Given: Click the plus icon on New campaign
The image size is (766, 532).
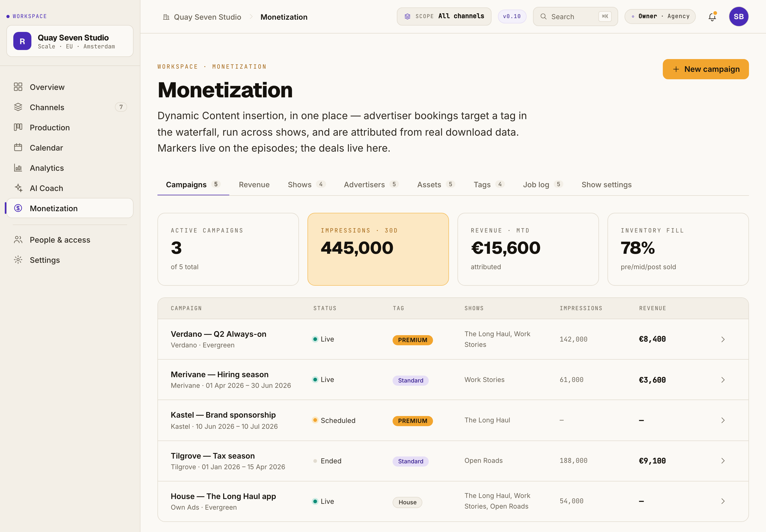Looking at the screenshot, I should (x=676, y=69).
